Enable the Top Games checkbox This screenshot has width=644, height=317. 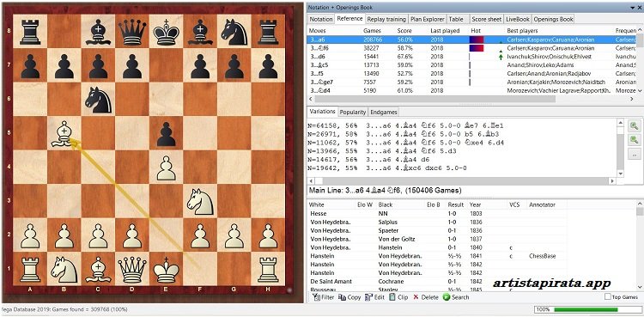point(608,297)
